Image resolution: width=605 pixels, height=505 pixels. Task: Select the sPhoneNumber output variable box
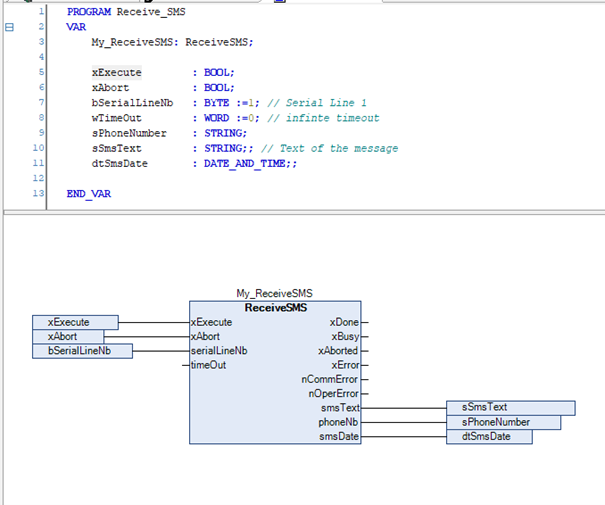(504, 422)
